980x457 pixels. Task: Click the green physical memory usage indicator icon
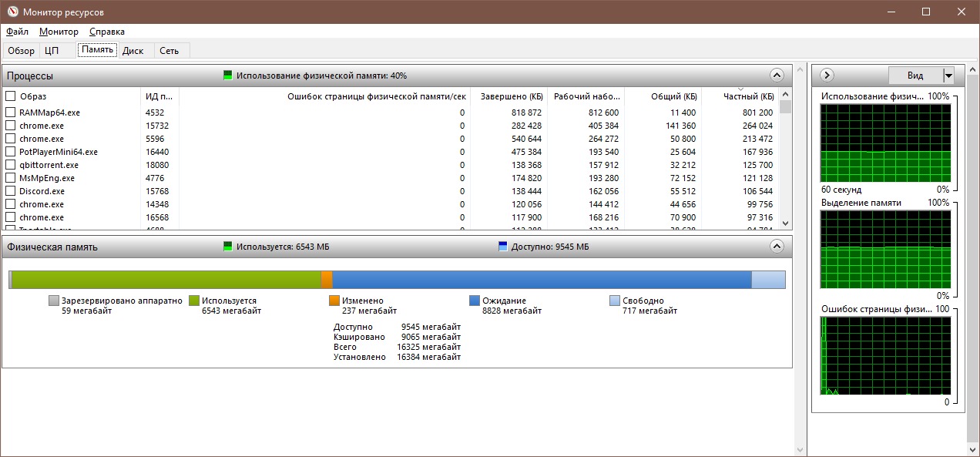(227, 76)
